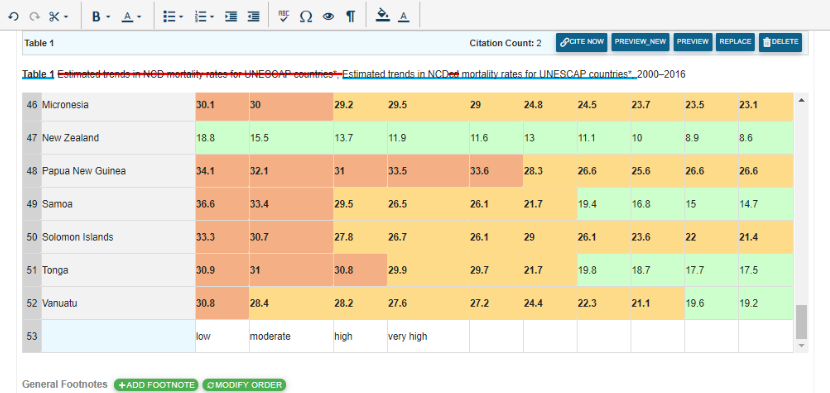The height and width of the screenshot is (393, 830).
Task: Click the ADD FOOTNOTE button
Action: pos(156,385)
